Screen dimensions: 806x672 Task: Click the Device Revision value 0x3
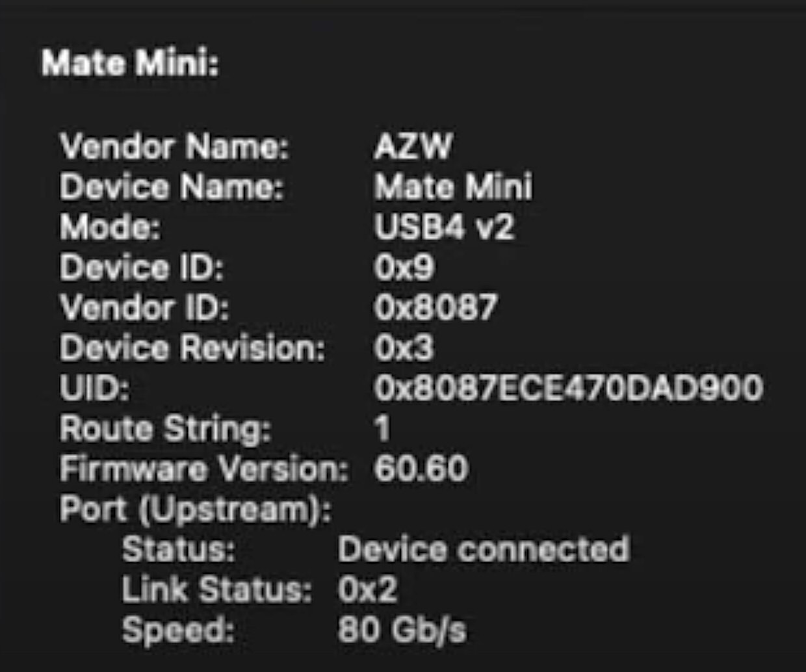tap(403, 348)
